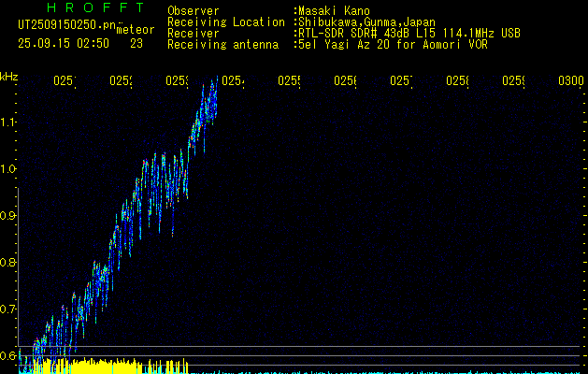
Task: Click the Receiving antenna label
Action: coord(222,45)
